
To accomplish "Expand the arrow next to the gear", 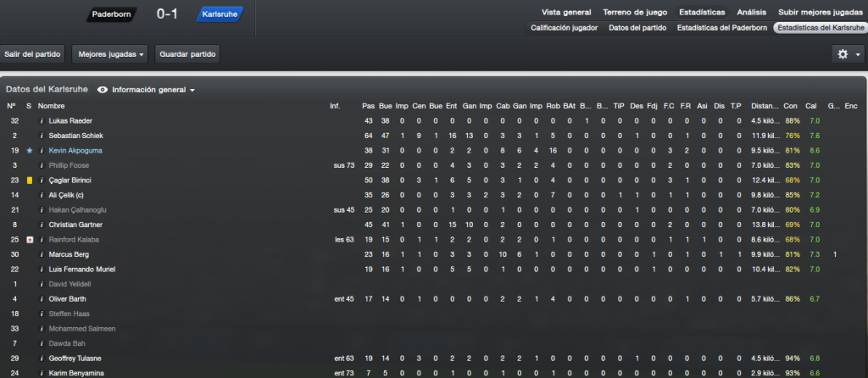I will [858, 55].
